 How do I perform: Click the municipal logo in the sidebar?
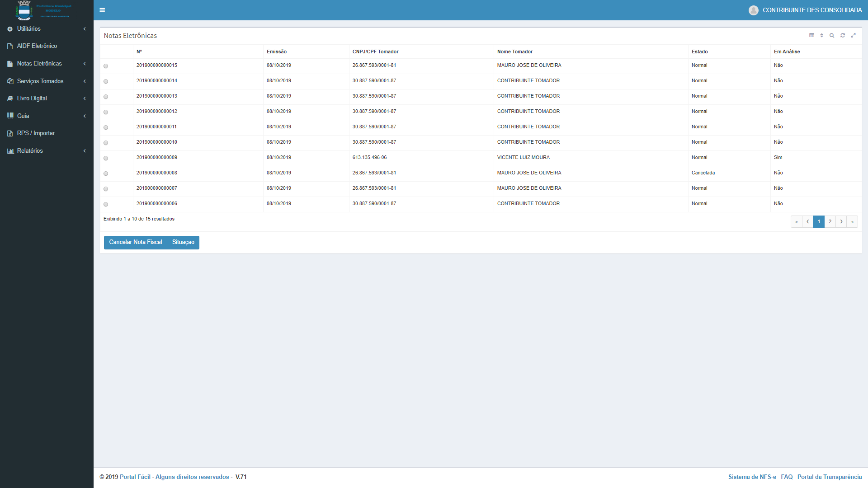pyautogui.click(x=24, y=10)
